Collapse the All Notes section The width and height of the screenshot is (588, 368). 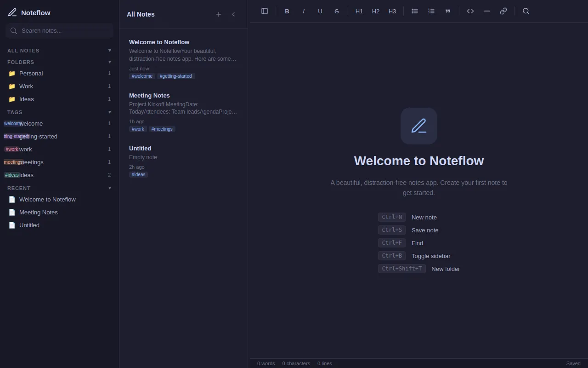[x=110, y=51]
